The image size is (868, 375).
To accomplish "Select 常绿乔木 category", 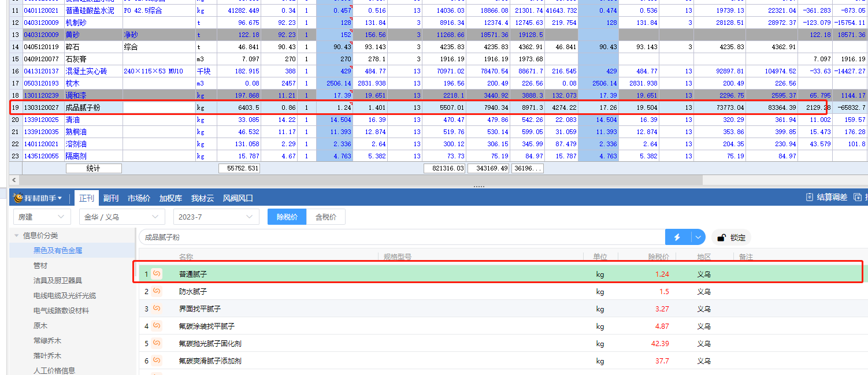I will click(x=47, y=340).
